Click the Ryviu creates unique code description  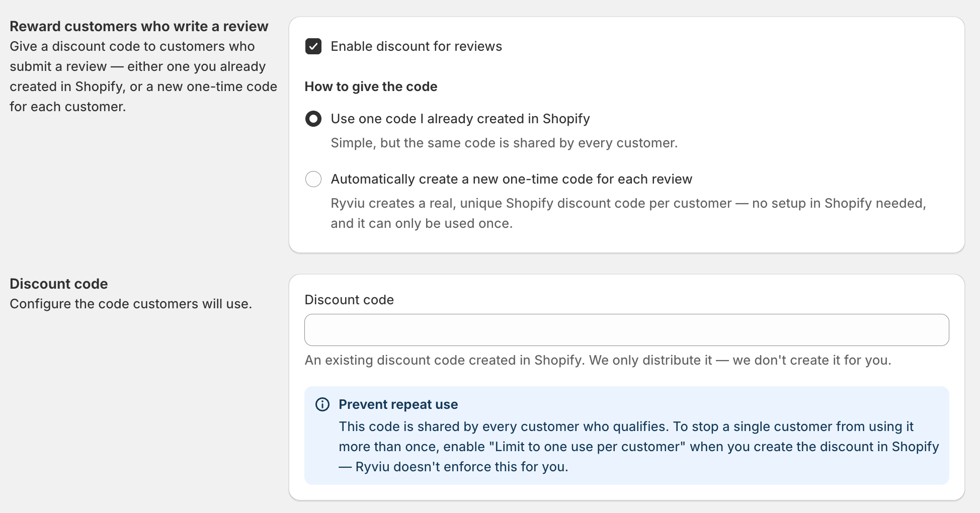point(628,213)
